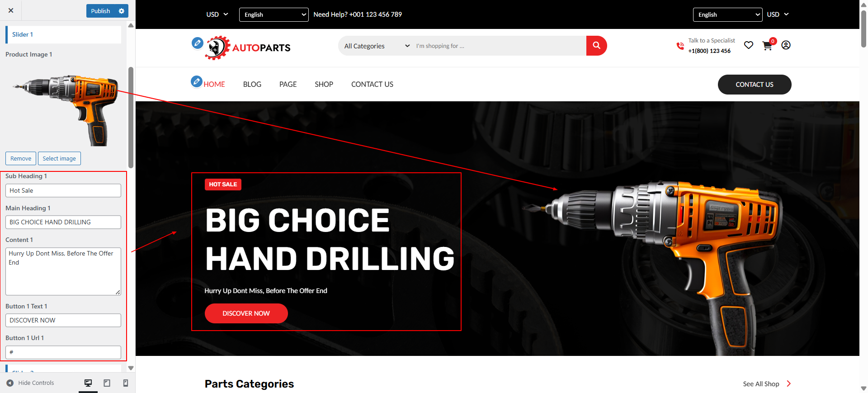The image size is (868, 393).
Task: Expand the right USD currency dropdown
Action: [778, 14]
